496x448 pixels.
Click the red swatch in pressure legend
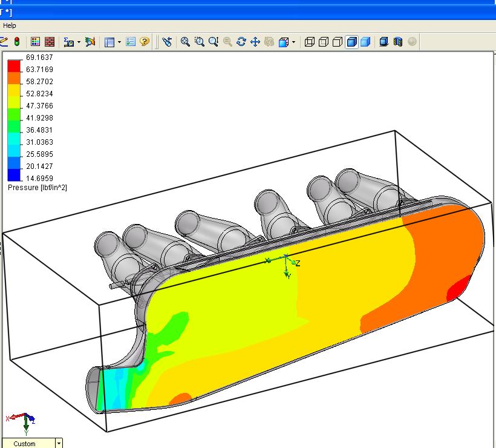(14, 67)
